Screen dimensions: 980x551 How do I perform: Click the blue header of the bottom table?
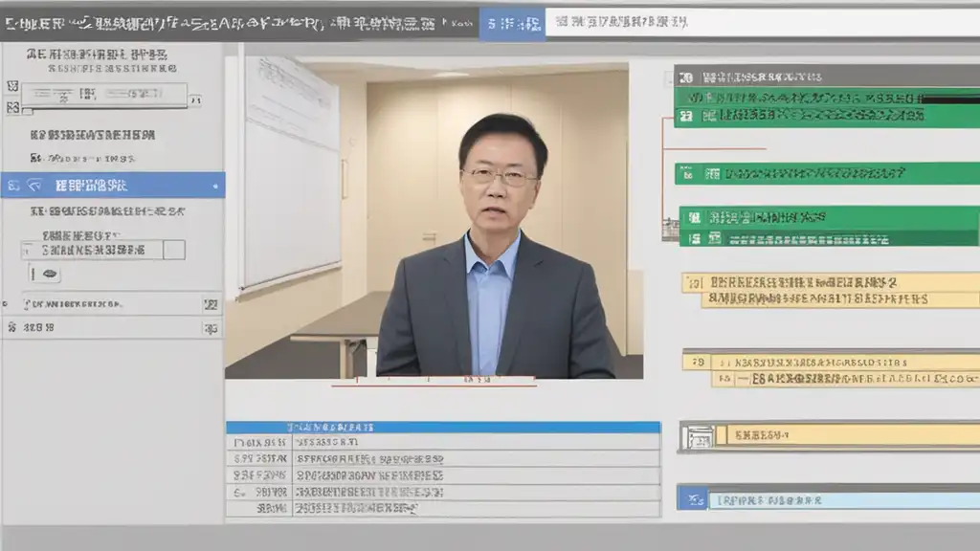point(443,428)
